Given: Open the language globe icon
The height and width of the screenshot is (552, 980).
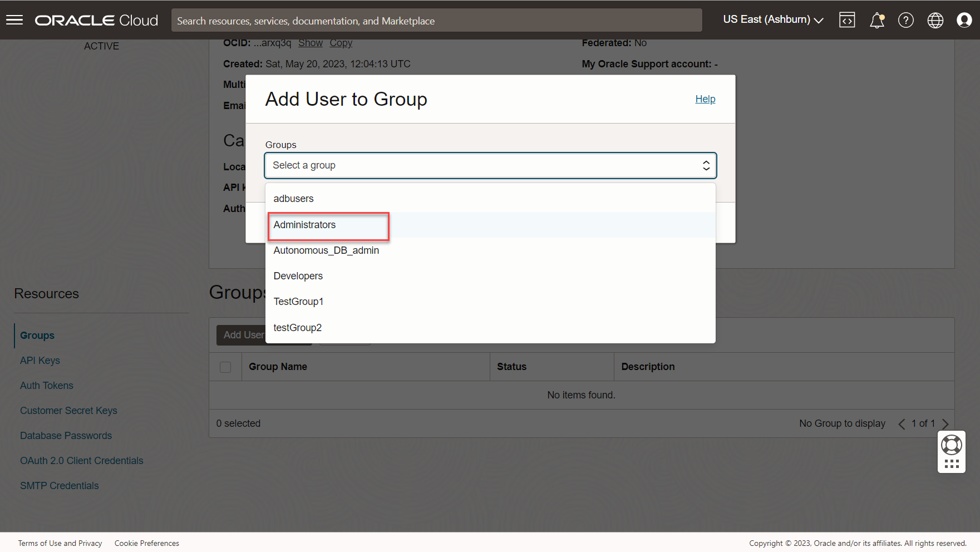Looking at the screenshot, I should tap(935, 20).
